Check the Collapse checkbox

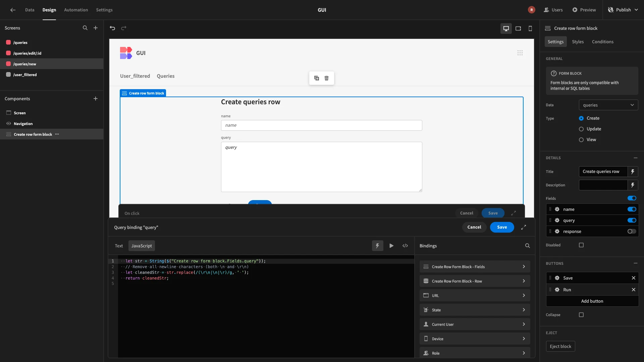point(581,315)
